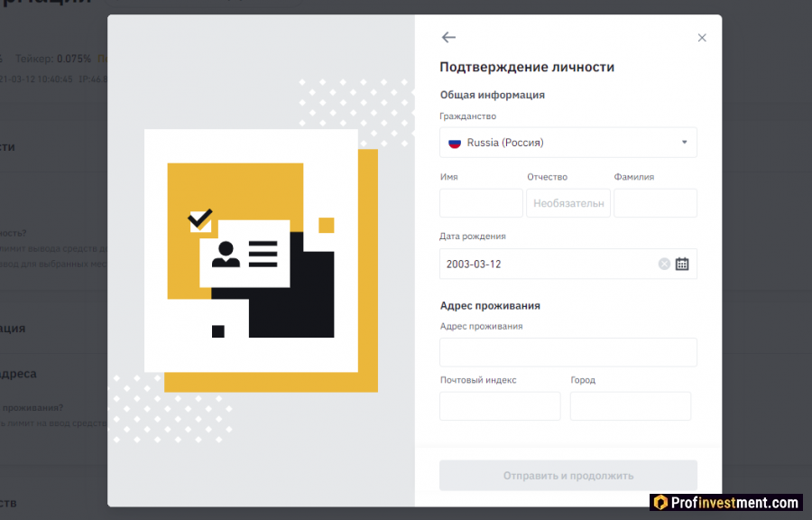
Task: Click the back arrow icon
Action: click(x=448, y=37)
